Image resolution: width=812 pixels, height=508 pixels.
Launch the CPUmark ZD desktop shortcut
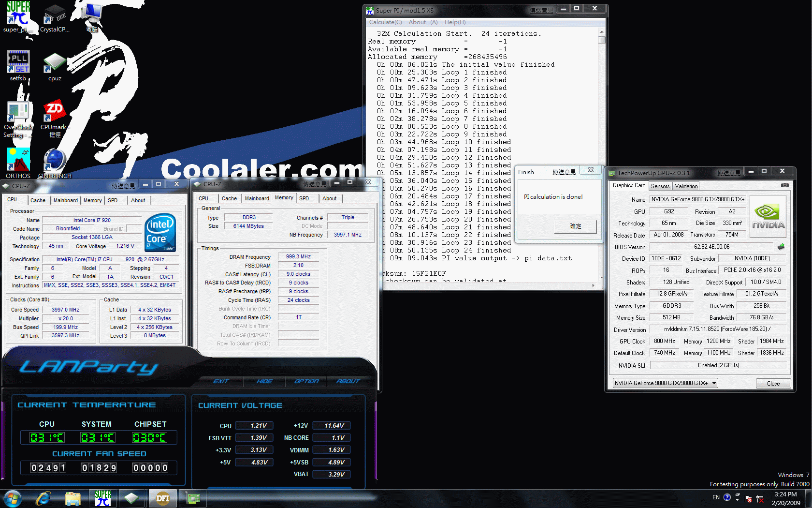55,119
